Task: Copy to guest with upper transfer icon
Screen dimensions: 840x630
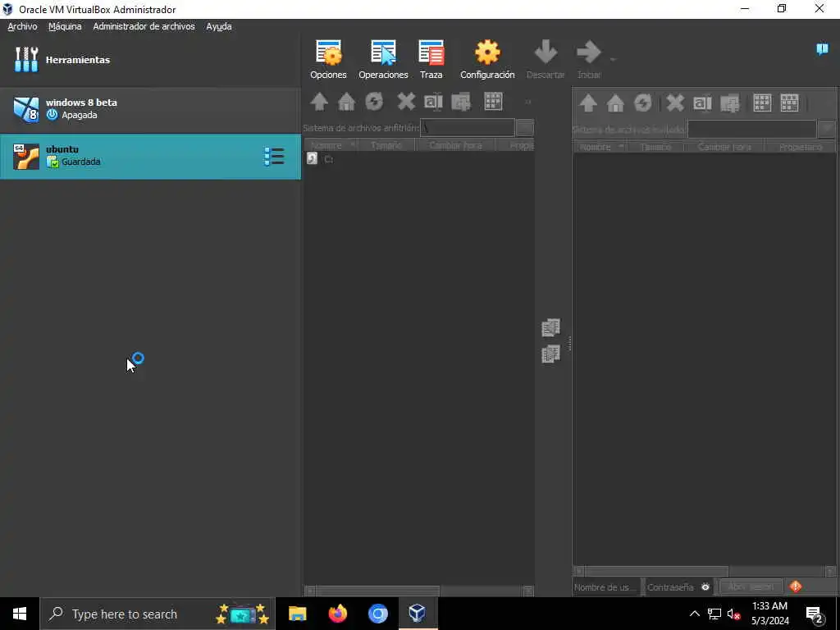Action: point(550,327)
